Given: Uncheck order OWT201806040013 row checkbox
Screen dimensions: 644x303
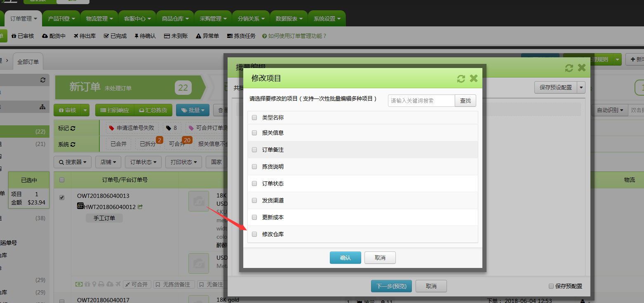Looking at the screenshot, I should pyautogui.click(x=62, y=197).
